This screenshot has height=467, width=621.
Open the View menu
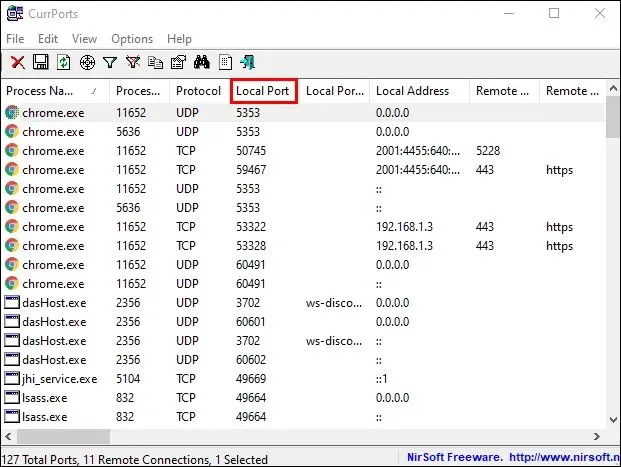[85, 38]
